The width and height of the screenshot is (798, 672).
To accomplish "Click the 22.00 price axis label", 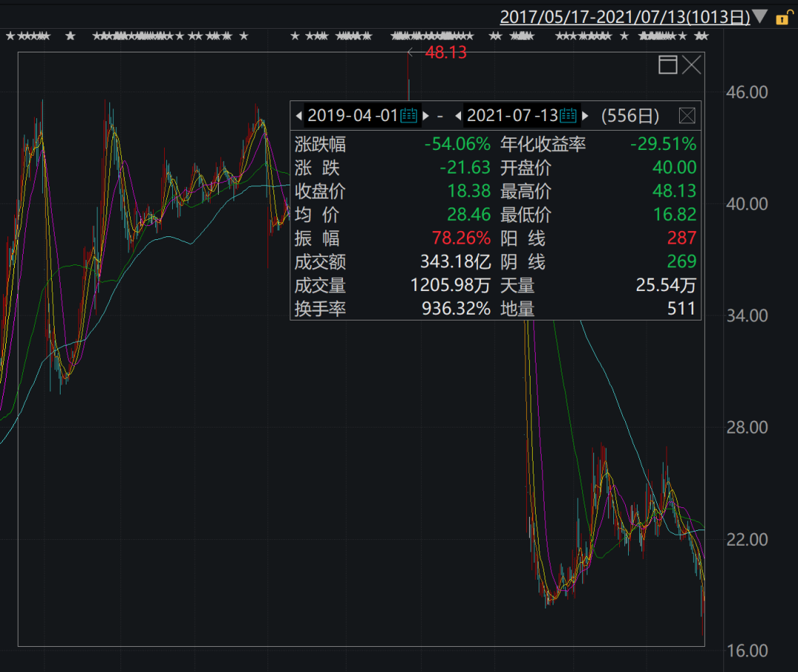I will [748, 539].
